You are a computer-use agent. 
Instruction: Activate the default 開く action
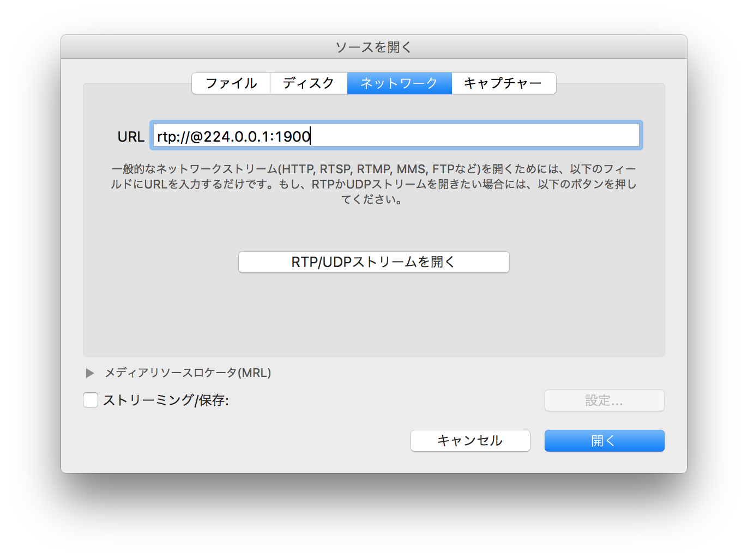604,441
